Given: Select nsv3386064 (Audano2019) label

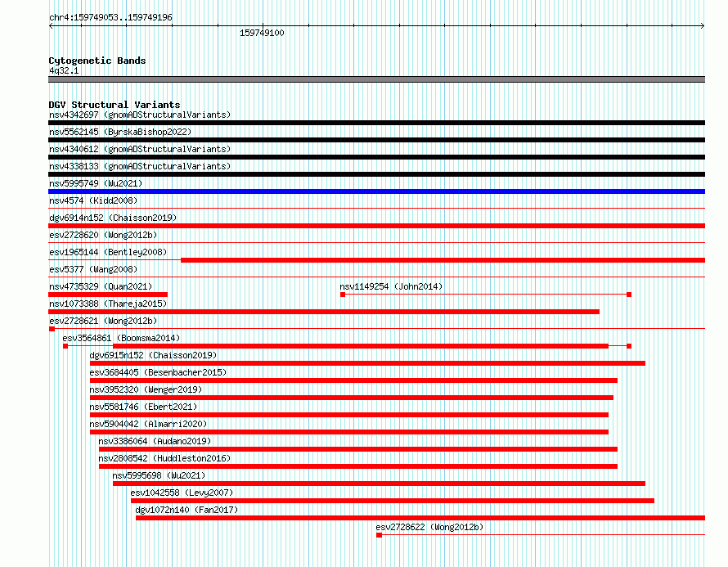Looking at the screenshot, I should click(155, 441).
